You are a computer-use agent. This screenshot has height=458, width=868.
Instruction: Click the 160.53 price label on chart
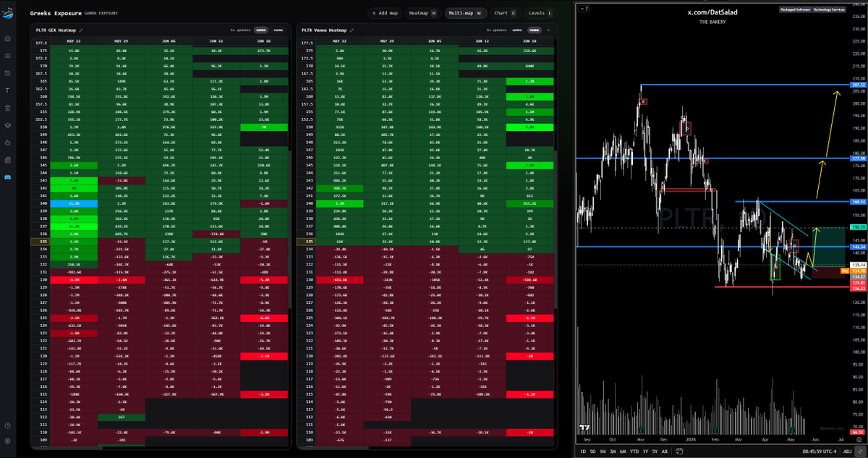(857, 201)
